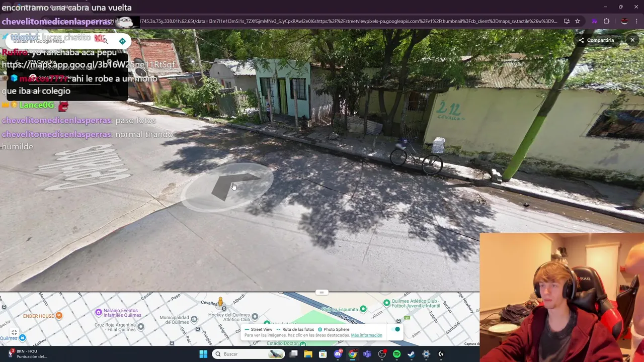Screen dimensions: 644x362
Task: Click the Estadio Doctor map label
Action: tap(283, 343)
